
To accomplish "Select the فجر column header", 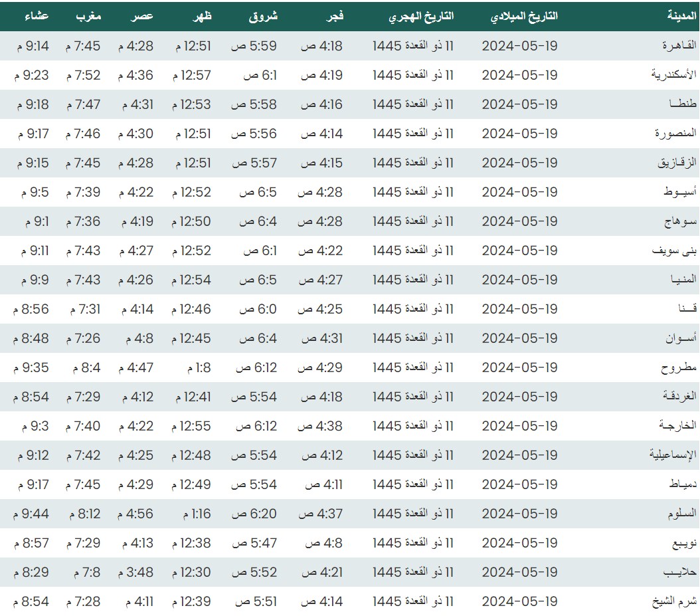I will click(x=333, y=16).
